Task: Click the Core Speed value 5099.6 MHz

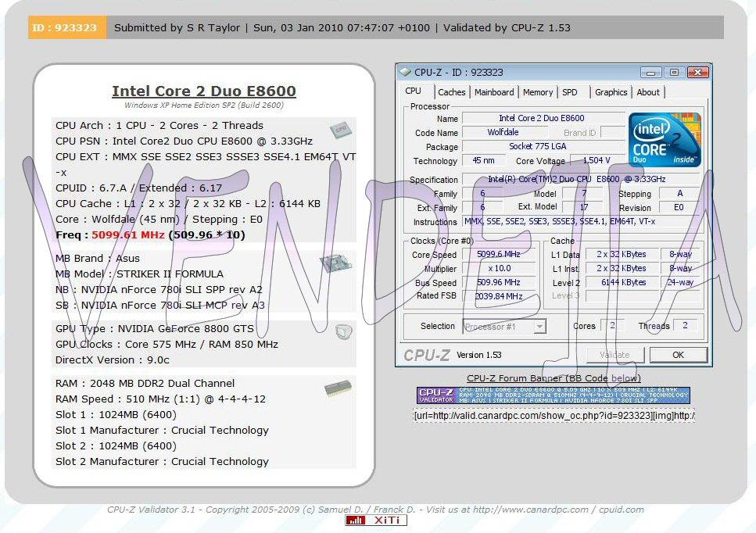Action: click(x=499, y=254)
